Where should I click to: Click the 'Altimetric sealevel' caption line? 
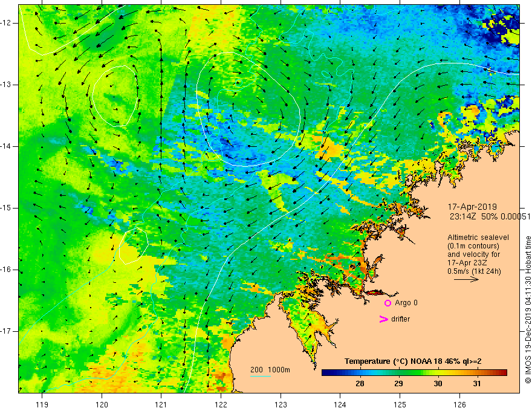point(478,238)
